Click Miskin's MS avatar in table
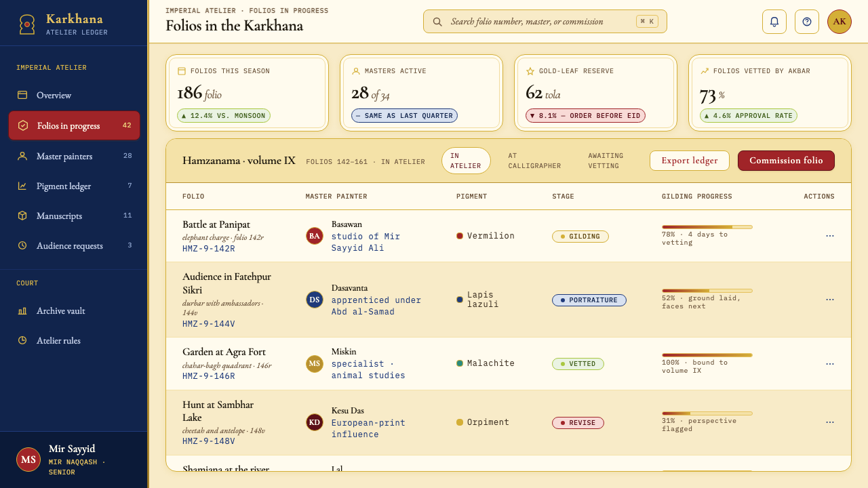This screenshot has width=868, height=488. (315, 364)
